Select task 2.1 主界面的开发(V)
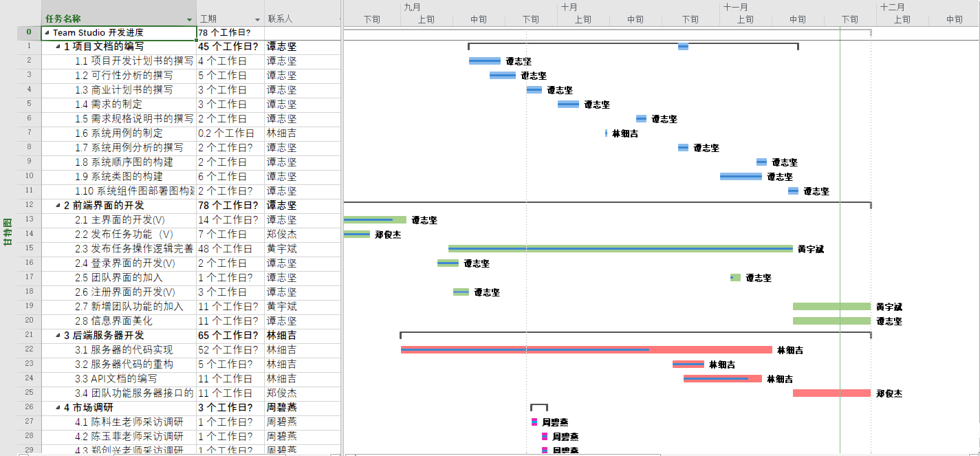 pos(120,220)
